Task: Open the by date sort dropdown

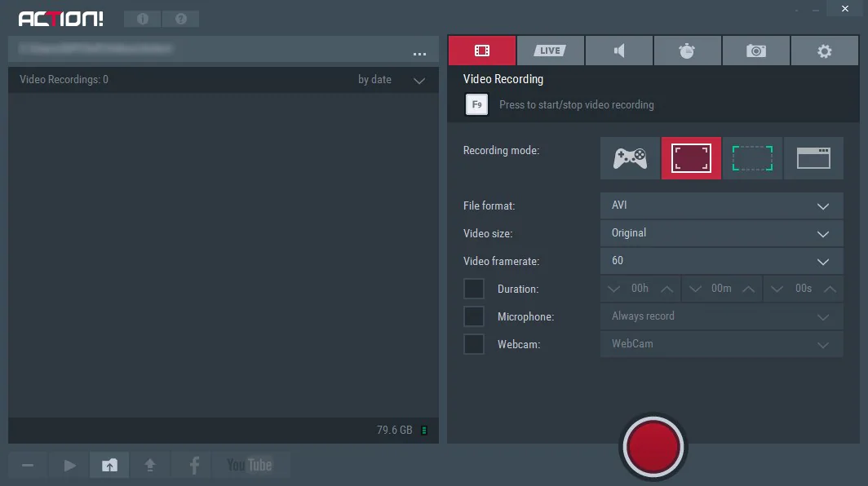Action: pos(392,80)
